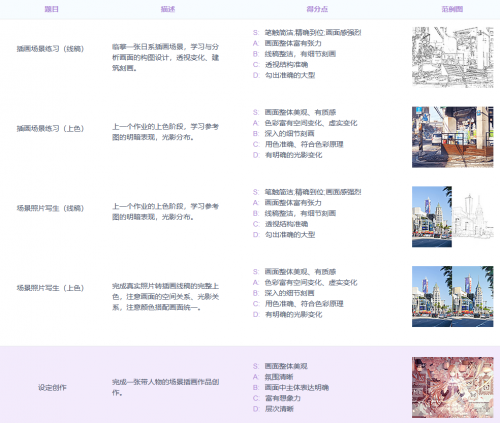This screenshot has height=423, width=500.
Task: Click the 描述 column header
Action: click(x=168, y=9)
